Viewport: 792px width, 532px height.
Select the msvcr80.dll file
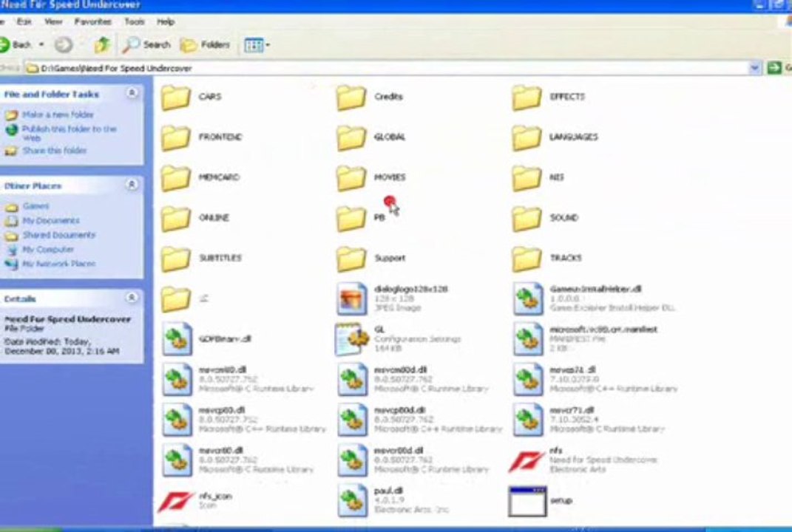click(x=238, y=460)
